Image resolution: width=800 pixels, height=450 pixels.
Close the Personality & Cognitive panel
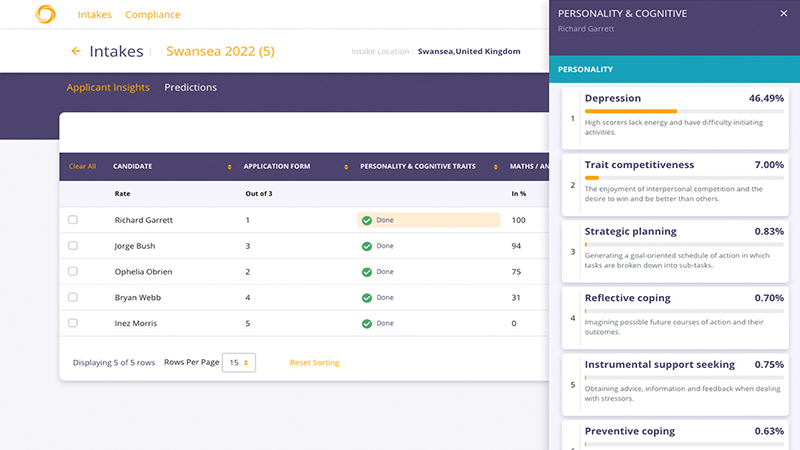pyautogui.click(x=784, y=13)
